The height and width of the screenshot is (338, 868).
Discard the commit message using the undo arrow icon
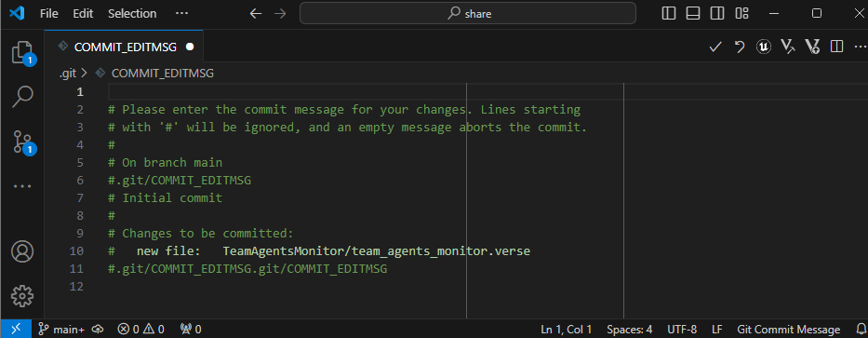click(x=740, y=47)
